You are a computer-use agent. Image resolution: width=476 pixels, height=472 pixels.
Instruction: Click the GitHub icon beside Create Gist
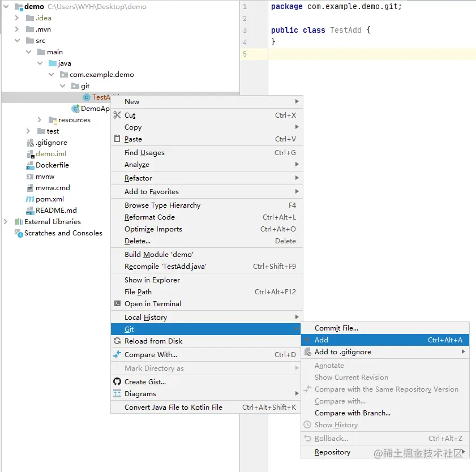tap(117, 381)
